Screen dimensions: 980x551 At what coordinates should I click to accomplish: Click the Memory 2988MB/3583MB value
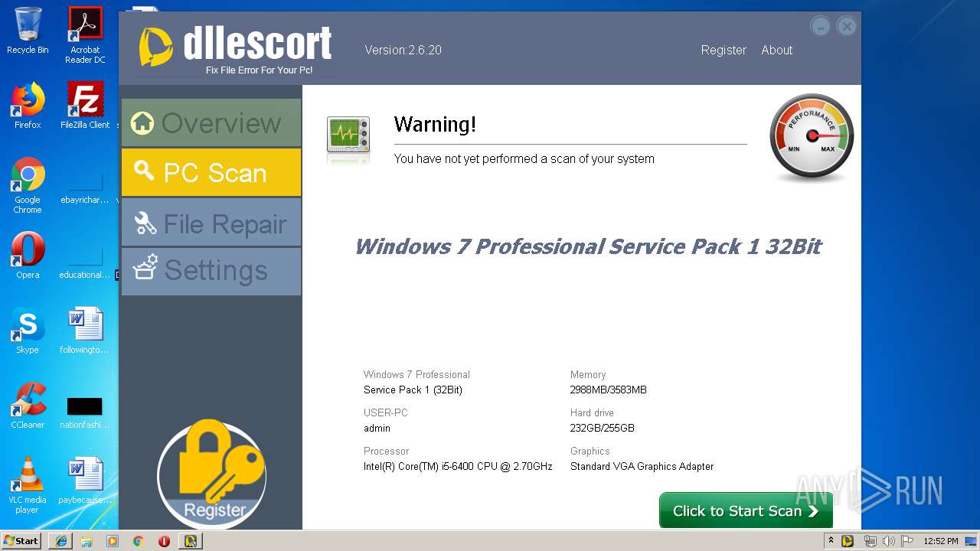click(609, 390)
